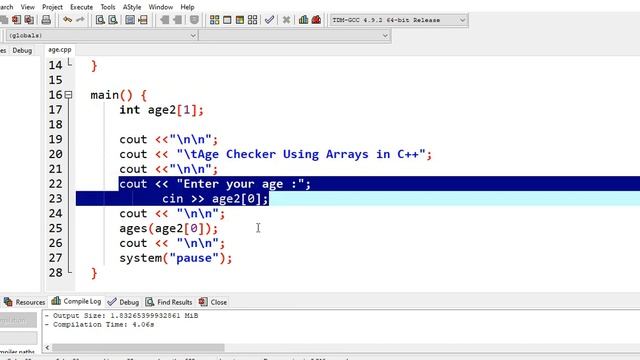The width and height of the screenshot is (640, 360).
Task: Switch to the Compile Log tab
Action: click(76, 301)
